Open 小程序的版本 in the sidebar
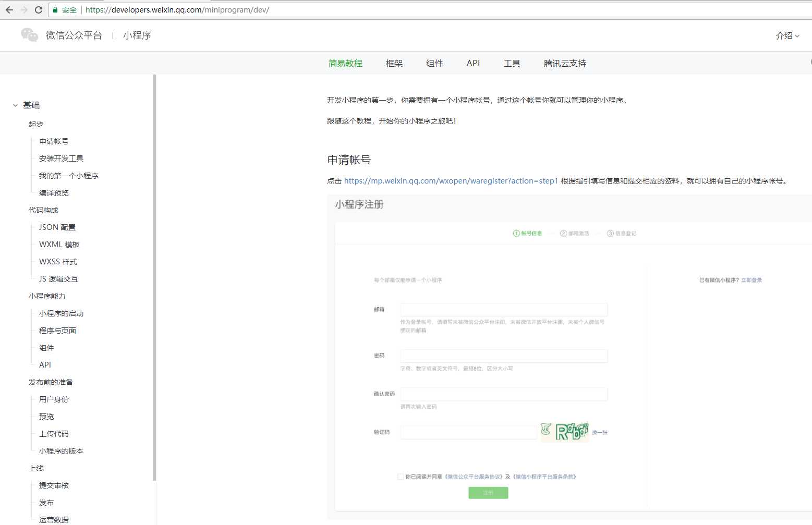 (x=61, y=451)
